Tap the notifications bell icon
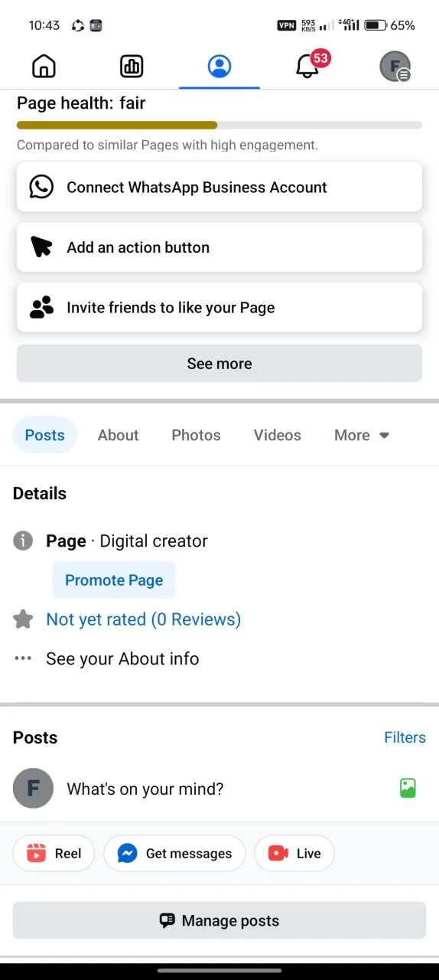Screen dimensions: 439x980 307,67
